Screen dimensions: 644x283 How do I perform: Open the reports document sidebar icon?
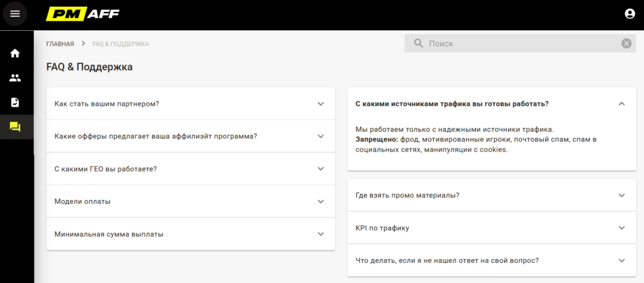pyautogui.click(x=15, y=103)
